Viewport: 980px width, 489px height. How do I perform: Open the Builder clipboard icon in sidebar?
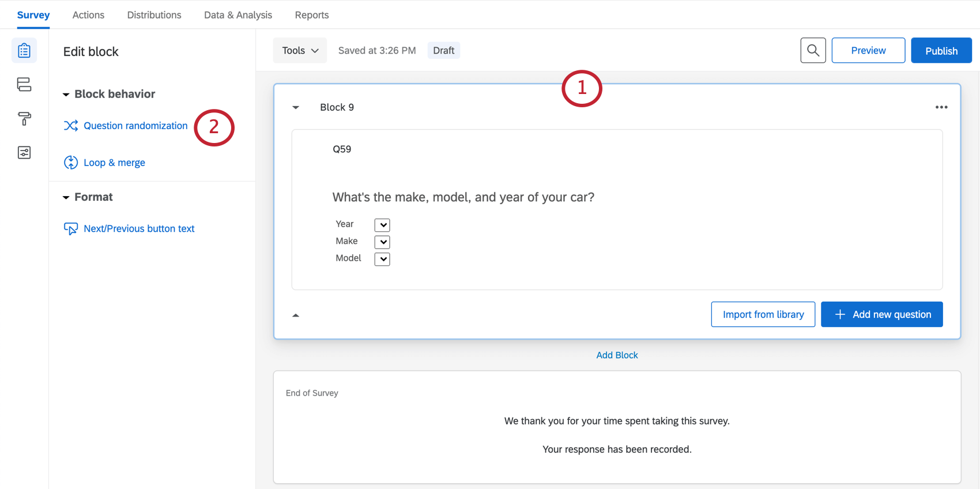pos(24,51)
